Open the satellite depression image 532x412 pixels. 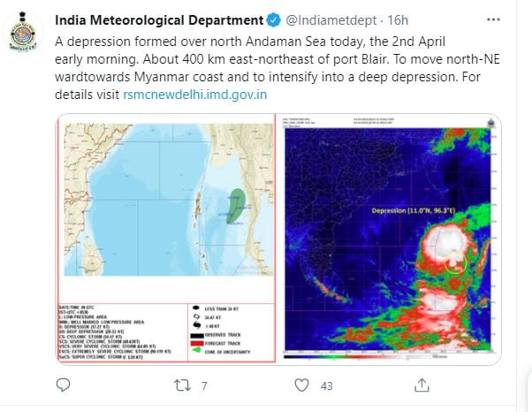389,239
